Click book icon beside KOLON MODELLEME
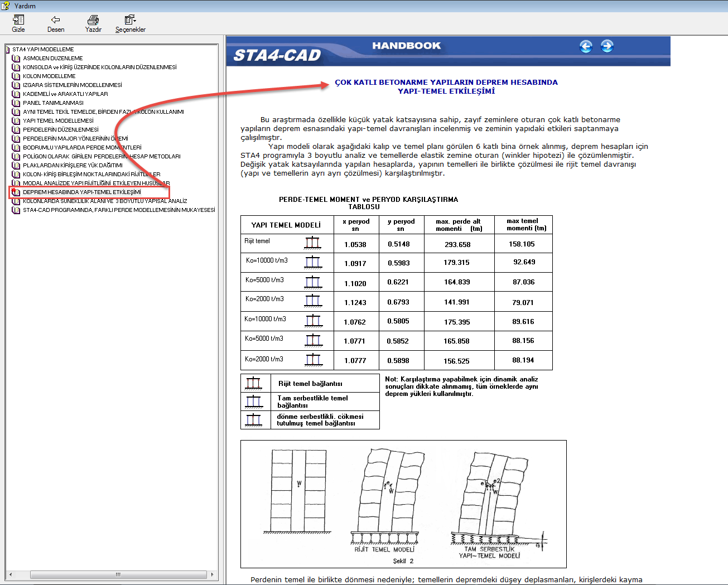 [x=16, y=76]
